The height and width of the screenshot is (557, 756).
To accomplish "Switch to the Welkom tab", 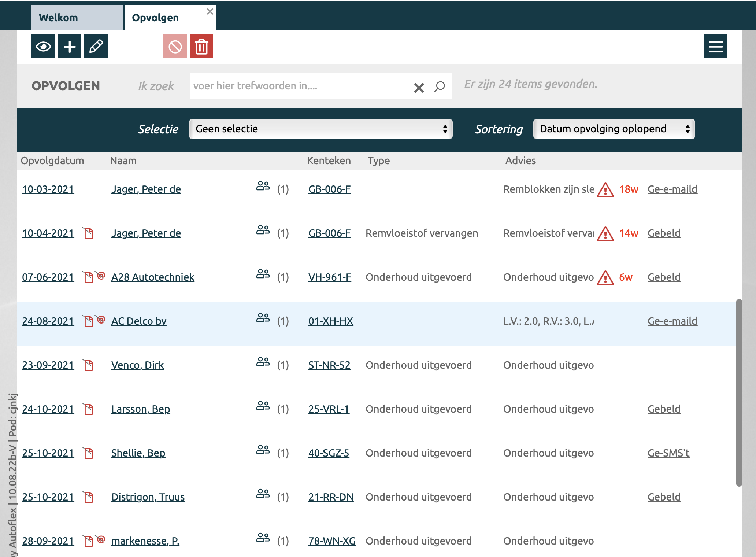I will [x=77, y=18].
